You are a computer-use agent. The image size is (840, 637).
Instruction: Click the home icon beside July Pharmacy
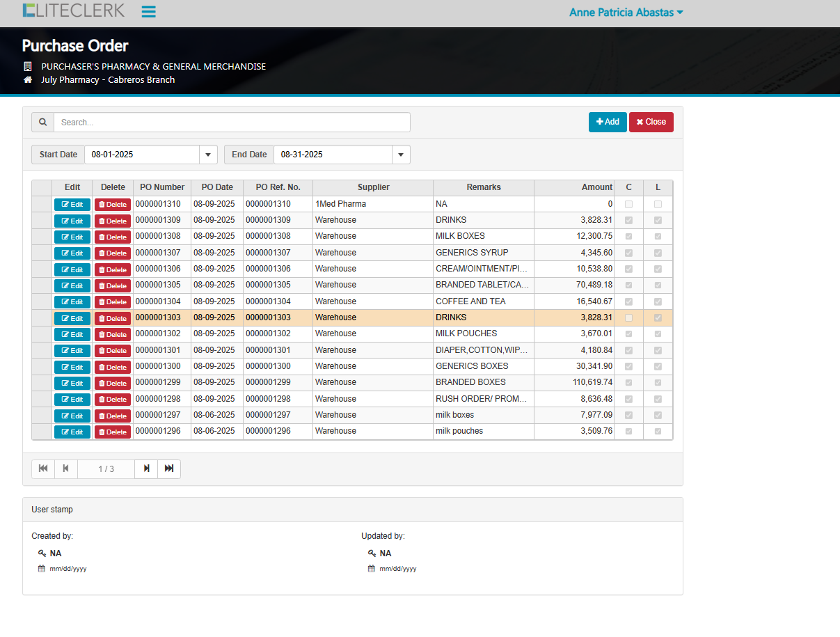(28, 80)
